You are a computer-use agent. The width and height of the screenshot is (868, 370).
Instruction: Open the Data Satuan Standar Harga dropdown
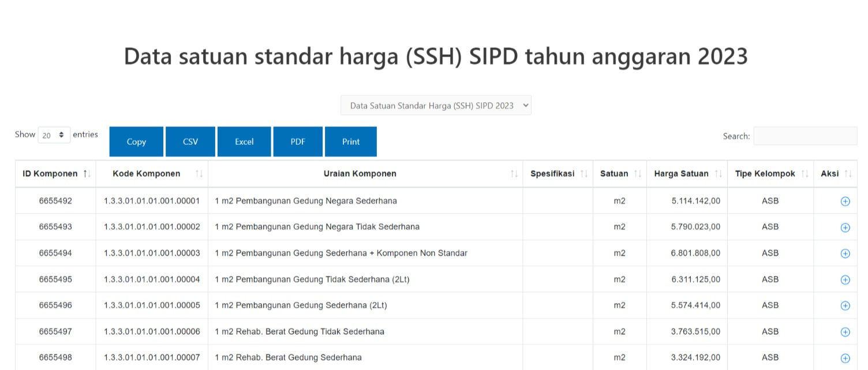pos(436,106)
